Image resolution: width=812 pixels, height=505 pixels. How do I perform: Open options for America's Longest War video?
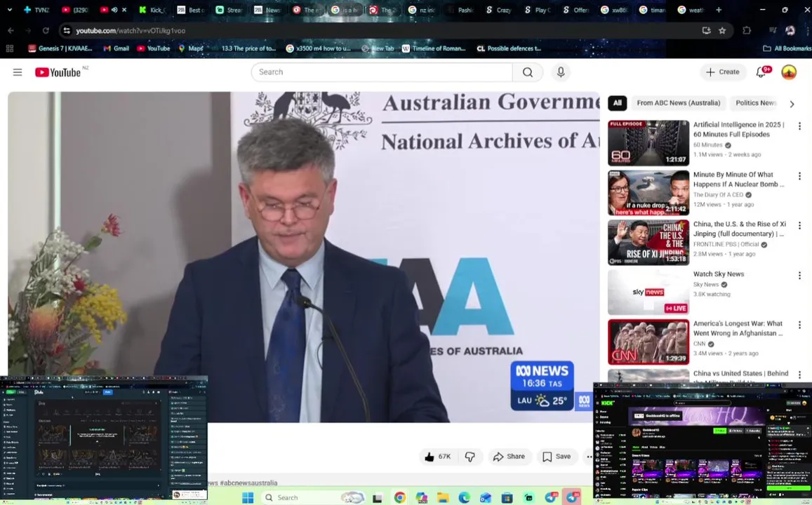[799, 325]
